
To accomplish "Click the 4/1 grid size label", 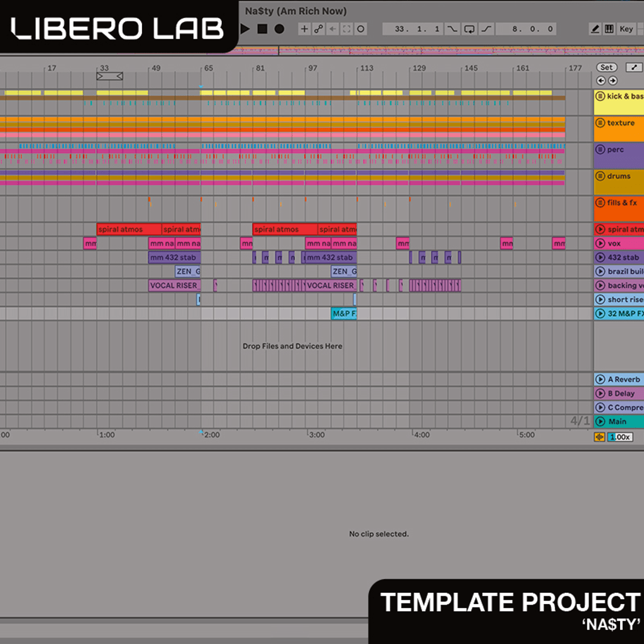I will (x=580, y=420).
